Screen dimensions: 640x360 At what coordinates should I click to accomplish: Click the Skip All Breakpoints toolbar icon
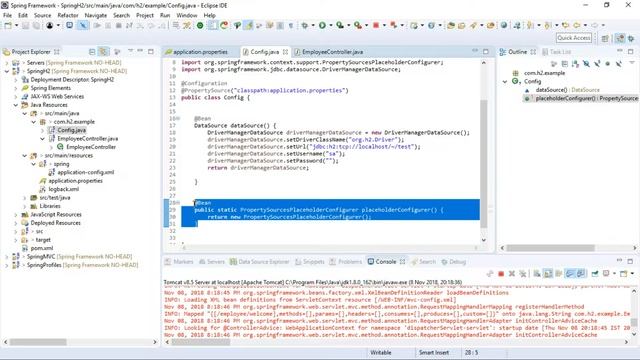pos(83,25)
